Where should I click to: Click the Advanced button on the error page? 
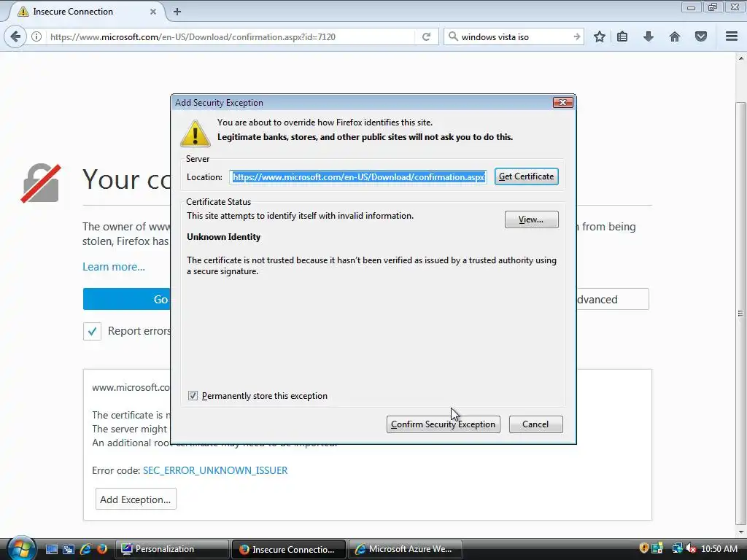(613, 299)
